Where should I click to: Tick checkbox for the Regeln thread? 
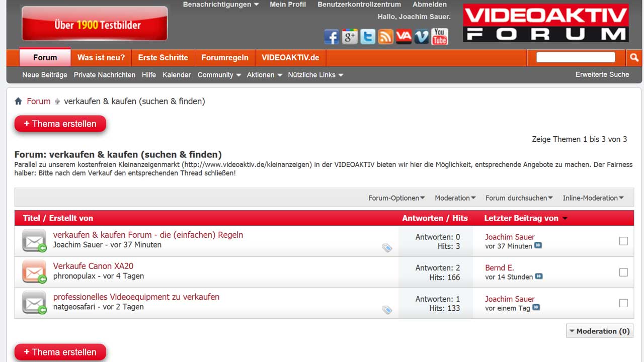pos(623,241)
